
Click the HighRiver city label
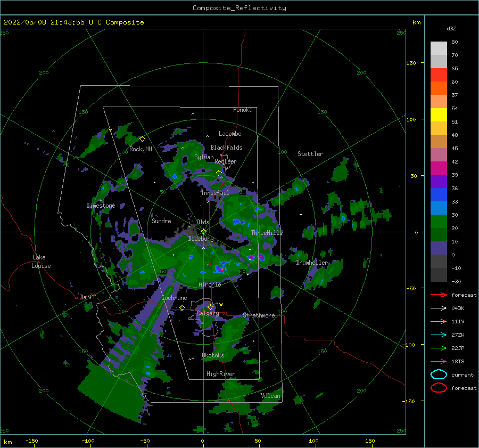pyautogui.click(x=221, y=374)
